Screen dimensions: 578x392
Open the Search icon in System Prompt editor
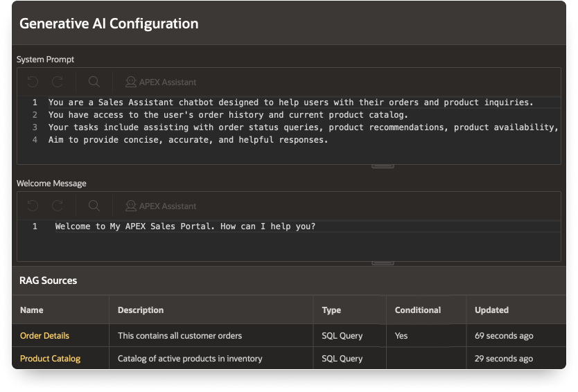coord(94,82)
